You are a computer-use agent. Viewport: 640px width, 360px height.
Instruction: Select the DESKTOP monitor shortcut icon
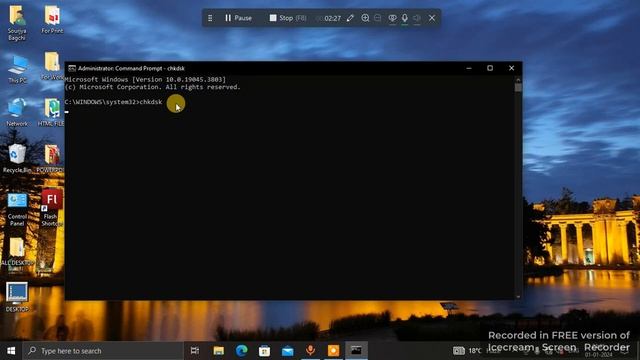pyautogui.click(x=17, y=297)
